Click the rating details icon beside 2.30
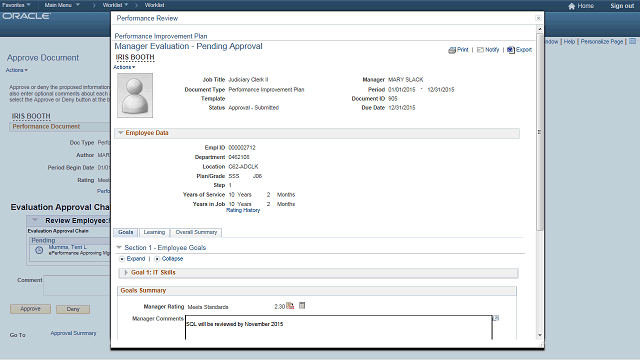Screen dimensions: 640x360 [290, 306]
